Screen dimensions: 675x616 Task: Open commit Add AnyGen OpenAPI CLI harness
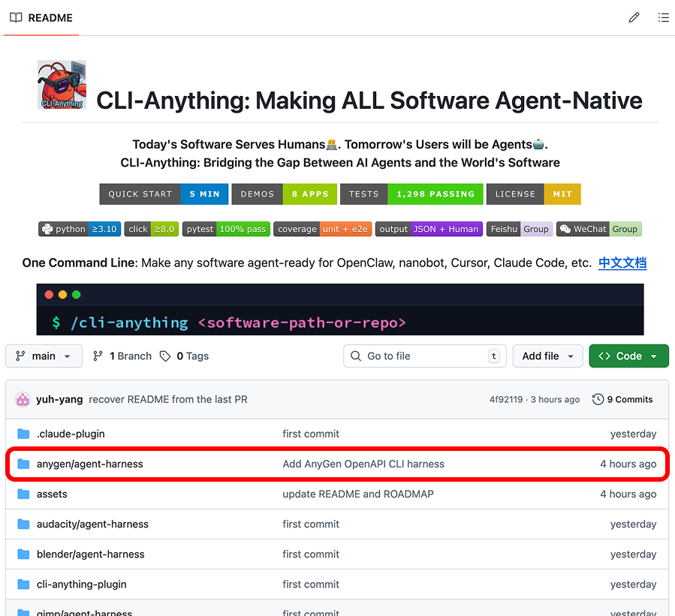point(363,464)
